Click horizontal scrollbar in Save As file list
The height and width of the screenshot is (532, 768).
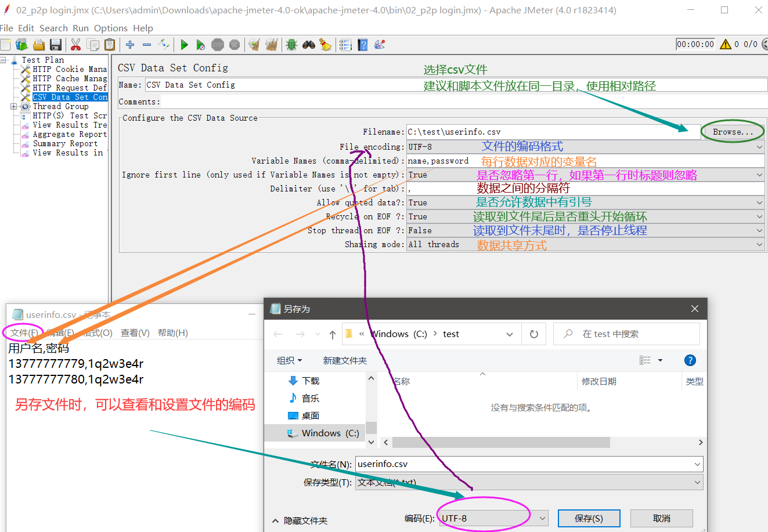click(x=501, y=443)
